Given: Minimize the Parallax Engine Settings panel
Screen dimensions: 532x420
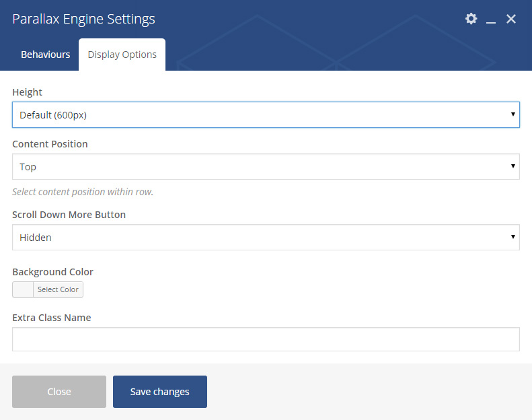Looking at the screenshot, I should coord(490,20).
